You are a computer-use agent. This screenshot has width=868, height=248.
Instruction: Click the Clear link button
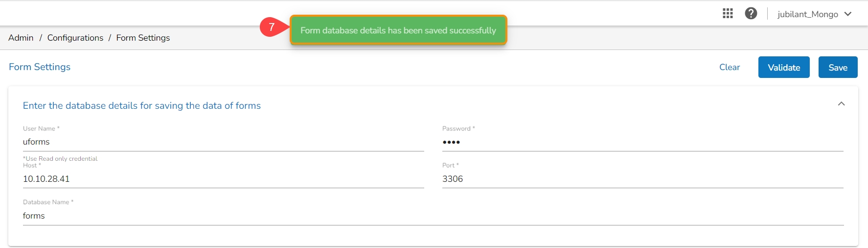point(729,67)
